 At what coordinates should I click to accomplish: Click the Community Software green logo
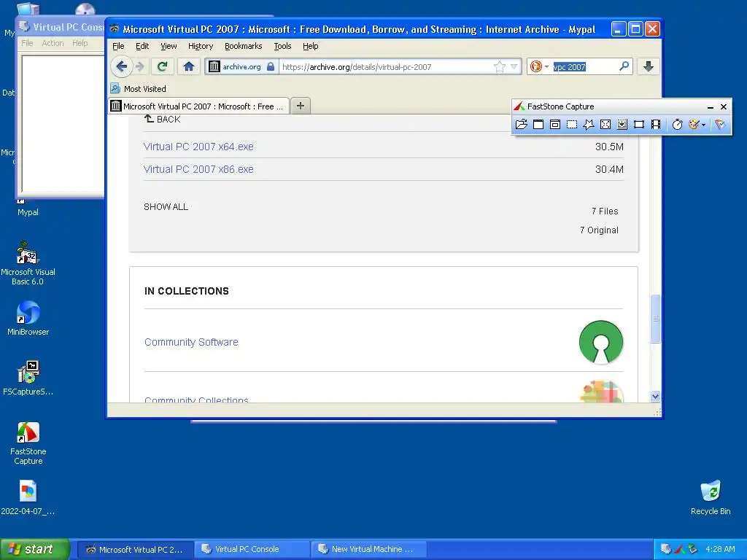601,342
